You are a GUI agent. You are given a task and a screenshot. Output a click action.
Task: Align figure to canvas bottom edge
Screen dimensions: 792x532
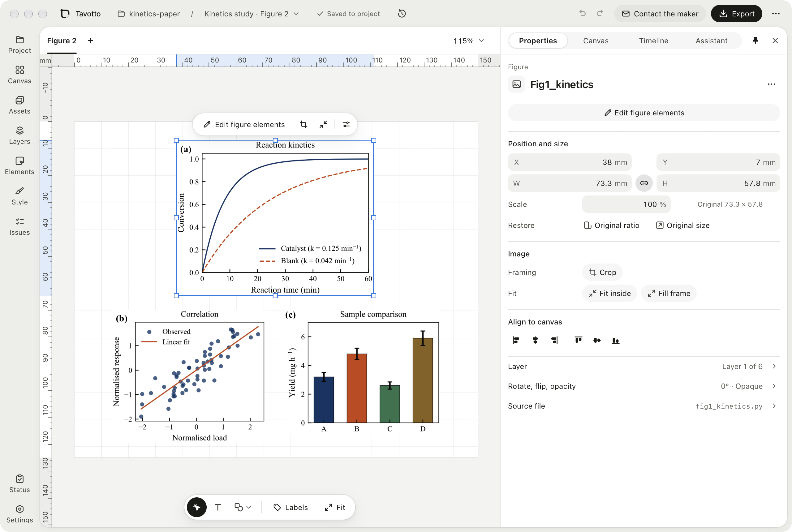616,340
